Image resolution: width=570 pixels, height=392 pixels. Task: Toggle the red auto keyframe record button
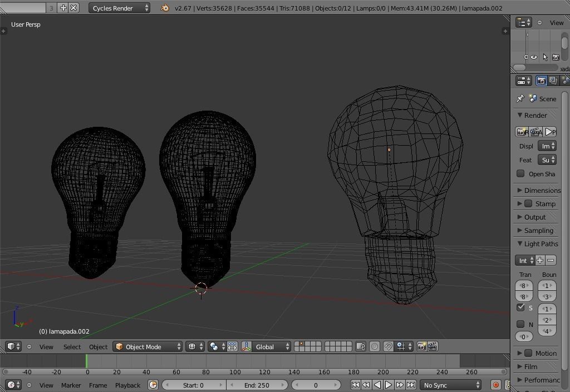point(495,385)
